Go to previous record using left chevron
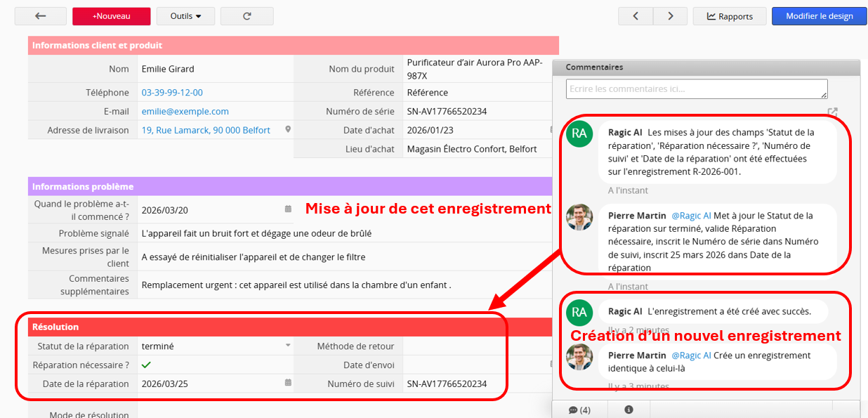868x418 pixels. click(x=636, y=16)
